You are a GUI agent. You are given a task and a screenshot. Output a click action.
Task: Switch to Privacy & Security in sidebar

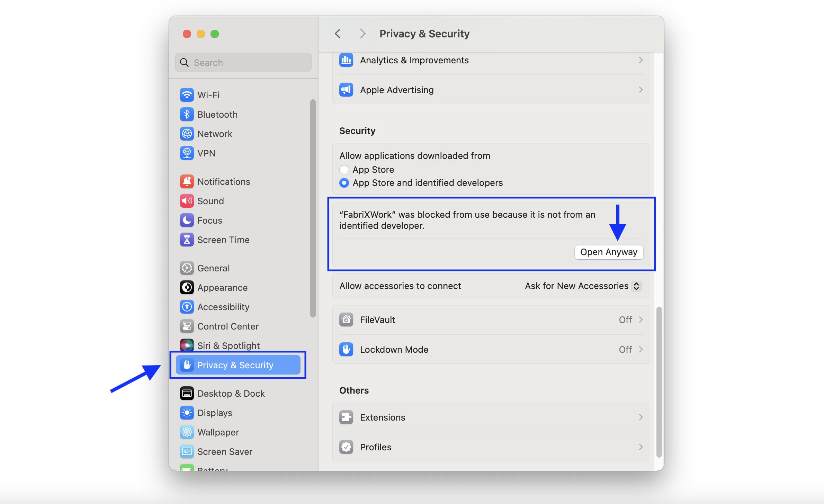[235, 364]
